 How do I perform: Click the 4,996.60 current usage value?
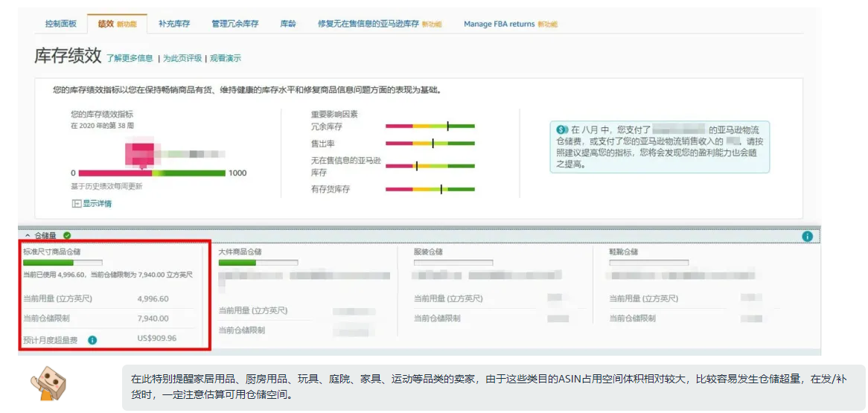(153, 299)
